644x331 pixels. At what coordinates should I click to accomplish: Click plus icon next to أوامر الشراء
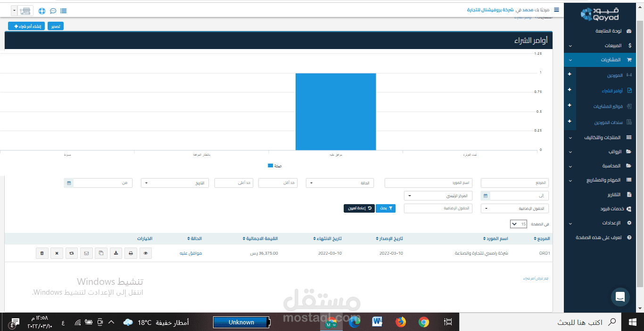point(570,90)
